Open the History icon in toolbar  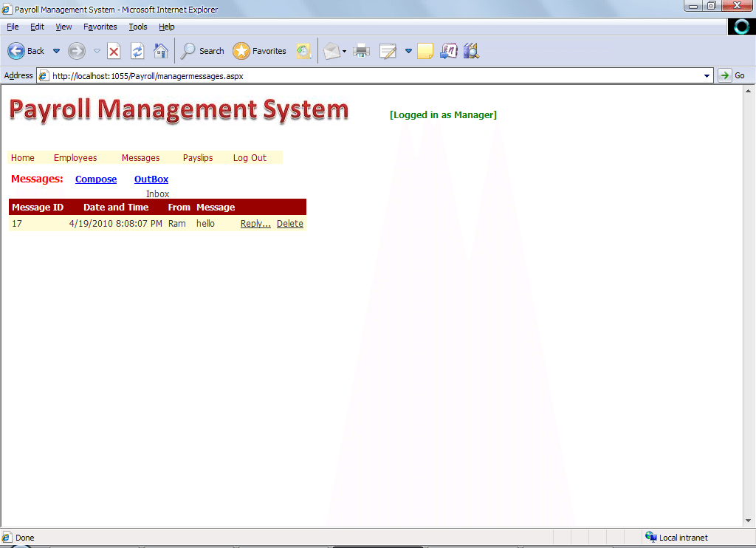(303, 51)
